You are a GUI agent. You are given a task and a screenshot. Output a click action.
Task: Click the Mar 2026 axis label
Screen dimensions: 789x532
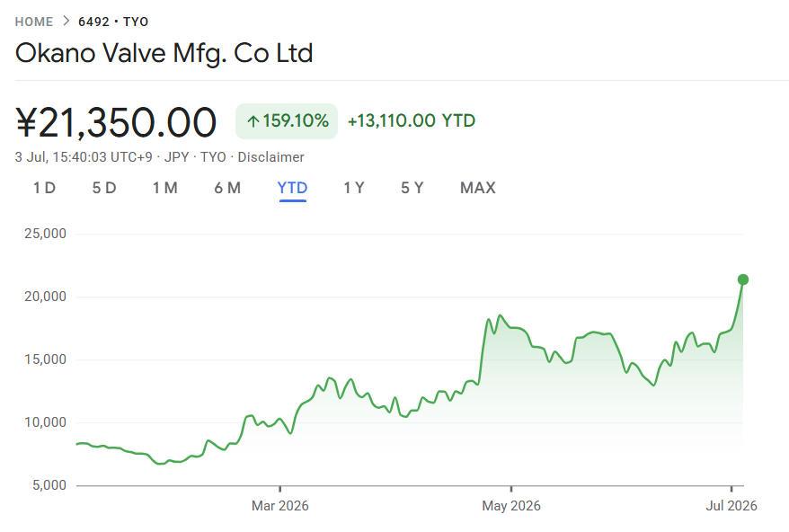pyautogui.click(x=280, y=506)
